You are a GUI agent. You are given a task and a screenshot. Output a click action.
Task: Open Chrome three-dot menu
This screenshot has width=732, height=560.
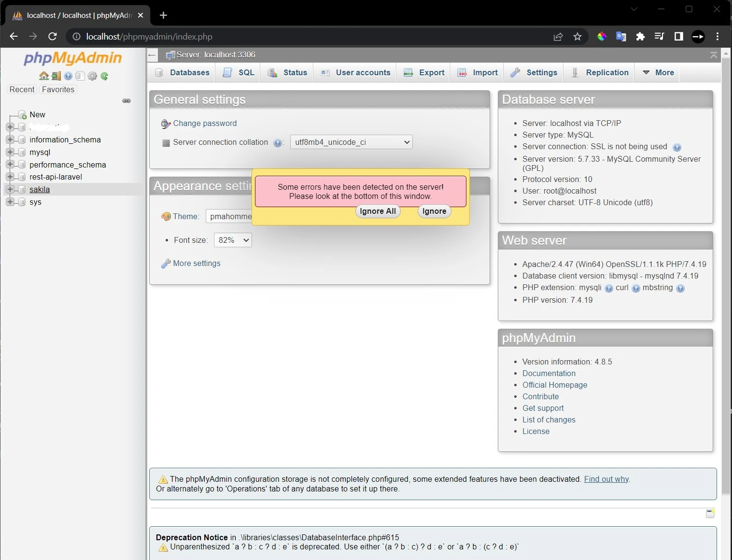pos(718,37)
